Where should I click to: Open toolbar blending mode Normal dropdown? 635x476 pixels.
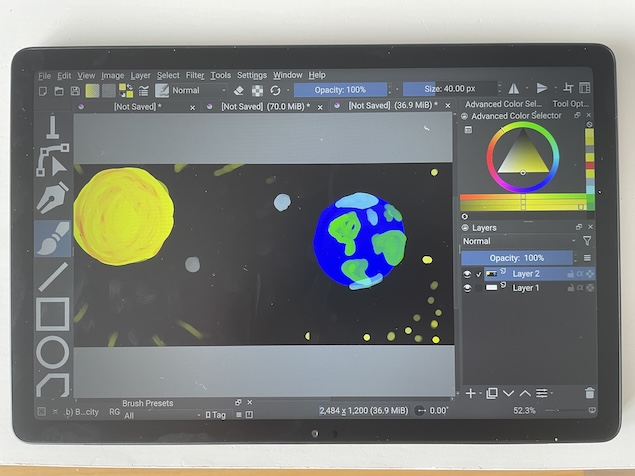point(198,90)
